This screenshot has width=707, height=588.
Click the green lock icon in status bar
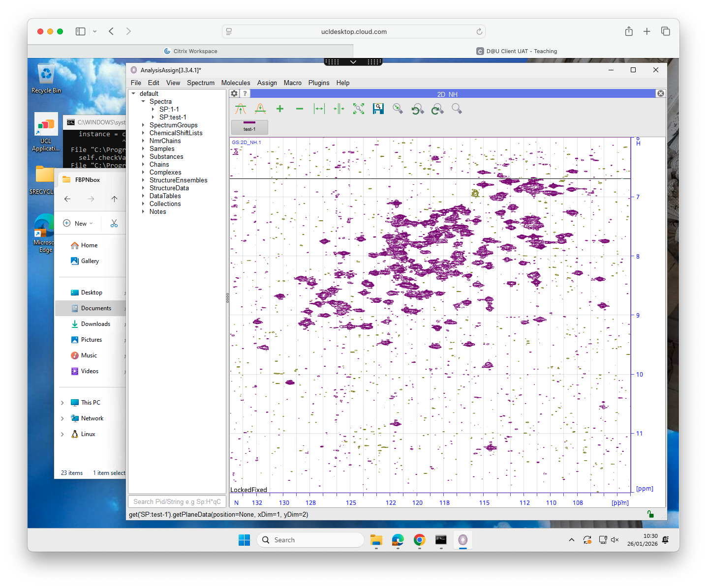650,514
